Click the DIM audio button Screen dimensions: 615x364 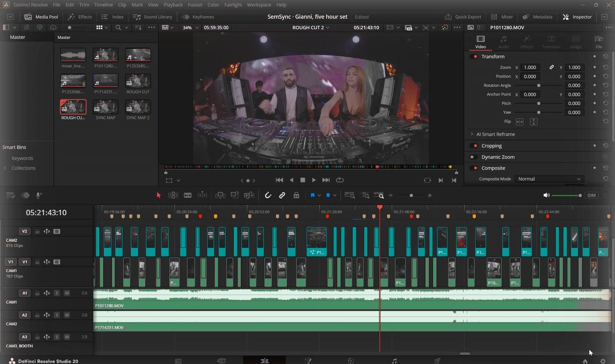[591, 195]
